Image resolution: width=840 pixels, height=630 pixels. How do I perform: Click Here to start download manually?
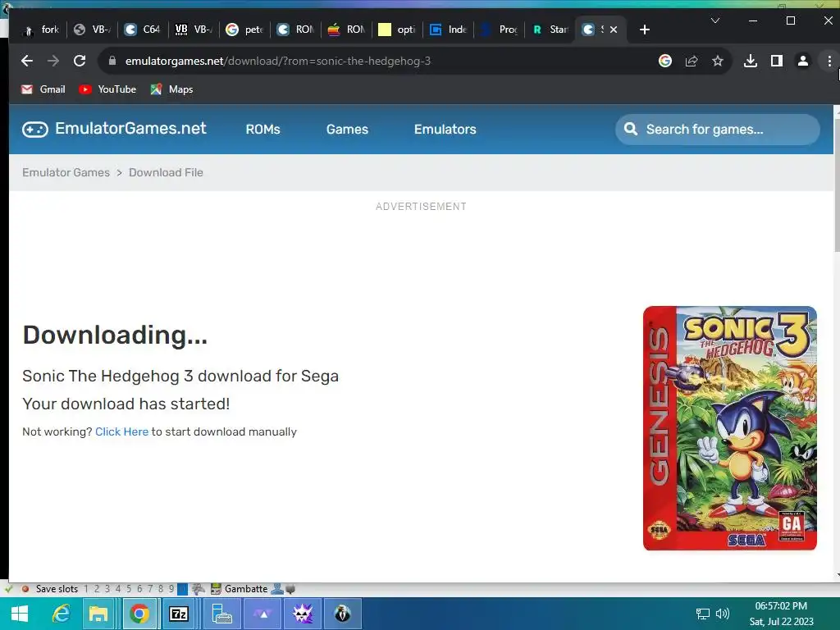[121, 431]
